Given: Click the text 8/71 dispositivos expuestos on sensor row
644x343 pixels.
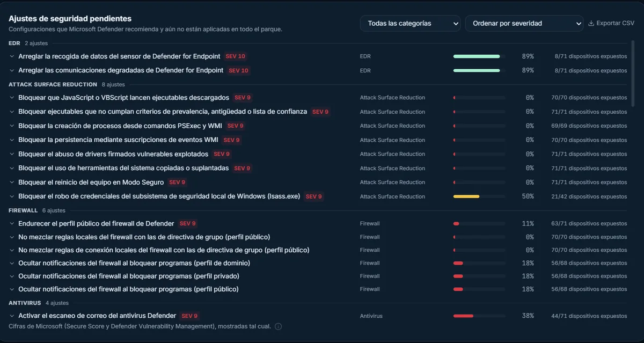Looking at the screenshot, I should pos(591,56).
